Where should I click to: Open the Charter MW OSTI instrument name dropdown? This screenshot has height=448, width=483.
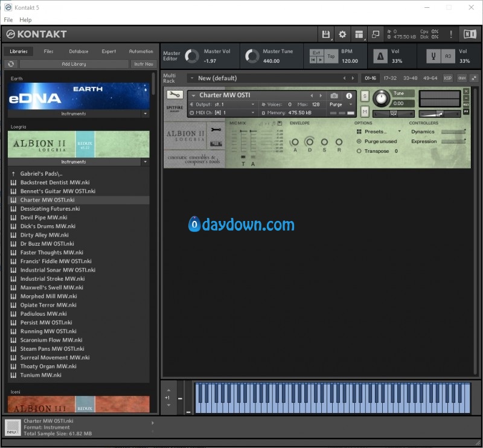click(x=193, y=95)
